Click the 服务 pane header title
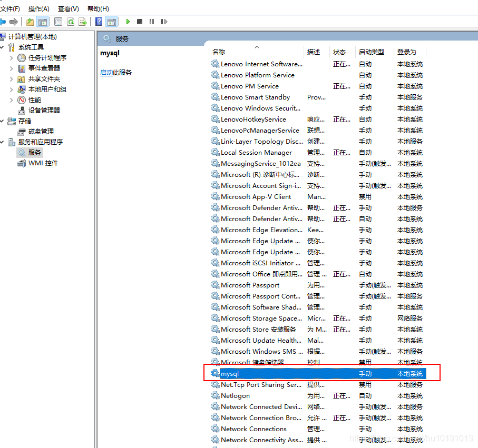Viewport: 478px width, 448px height. (122, 38)
